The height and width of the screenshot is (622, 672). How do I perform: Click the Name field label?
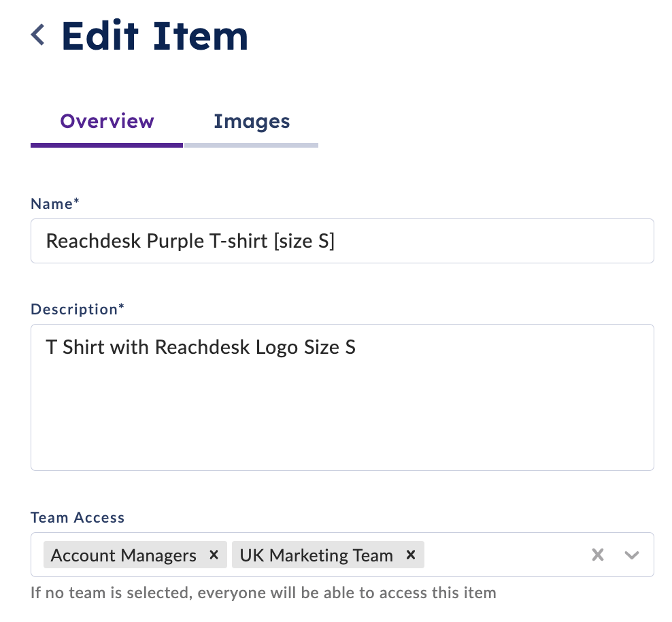(x=55, y=203)
